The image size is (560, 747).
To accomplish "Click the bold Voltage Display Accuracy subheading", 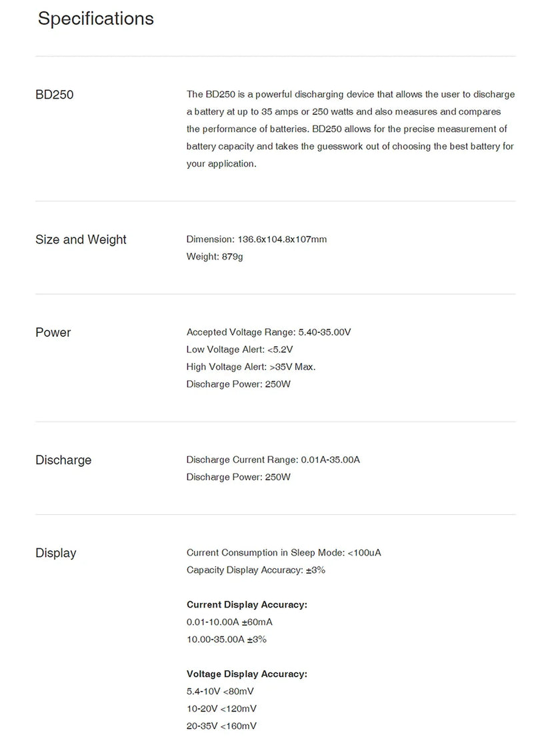I will pyautogui.click(x=247, y=674).
